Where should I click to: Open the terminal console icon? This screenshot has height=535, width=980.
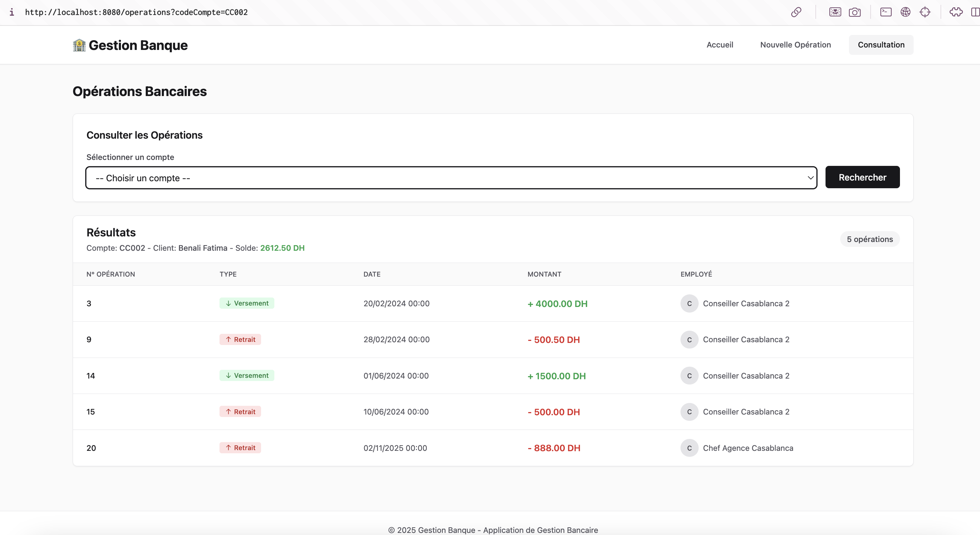click(886, 12)
